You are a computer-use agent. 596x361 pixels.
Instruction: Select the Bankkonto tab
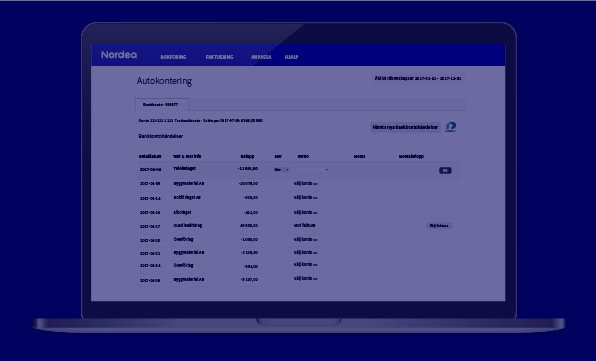click(x=162, y=104)
